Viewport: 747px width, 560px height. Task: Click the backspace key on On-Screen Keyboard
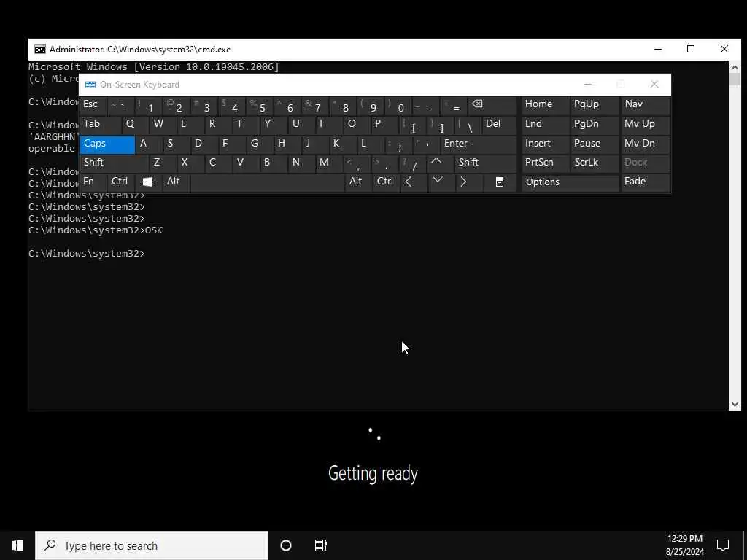492,105
